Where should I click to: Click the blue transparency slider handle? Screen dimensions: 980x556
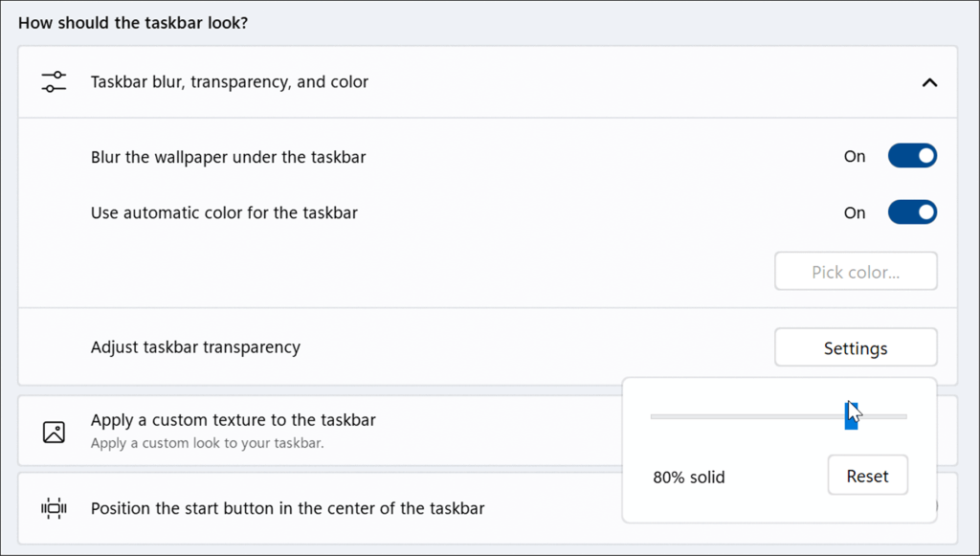pyautogui.click(x=851, y=416)
